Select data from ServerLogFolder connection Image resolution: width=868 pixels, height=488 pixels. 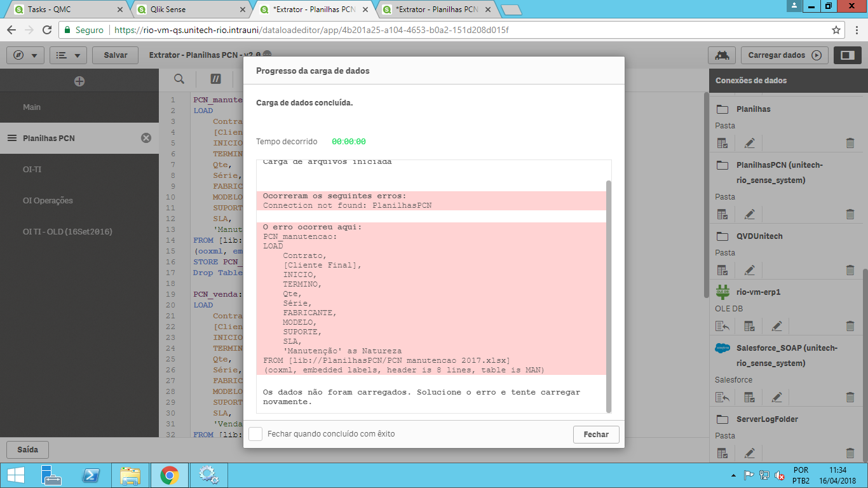722,453
